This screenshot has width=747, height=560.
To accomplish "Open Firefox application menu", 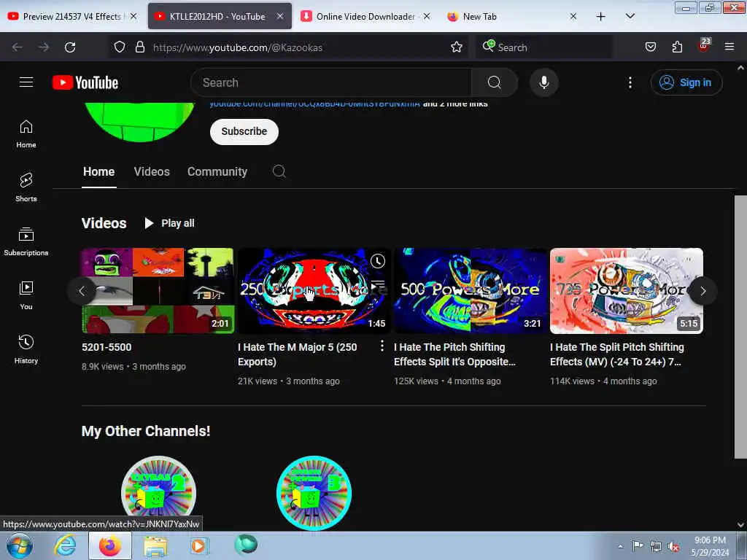I will coord(729,47).
